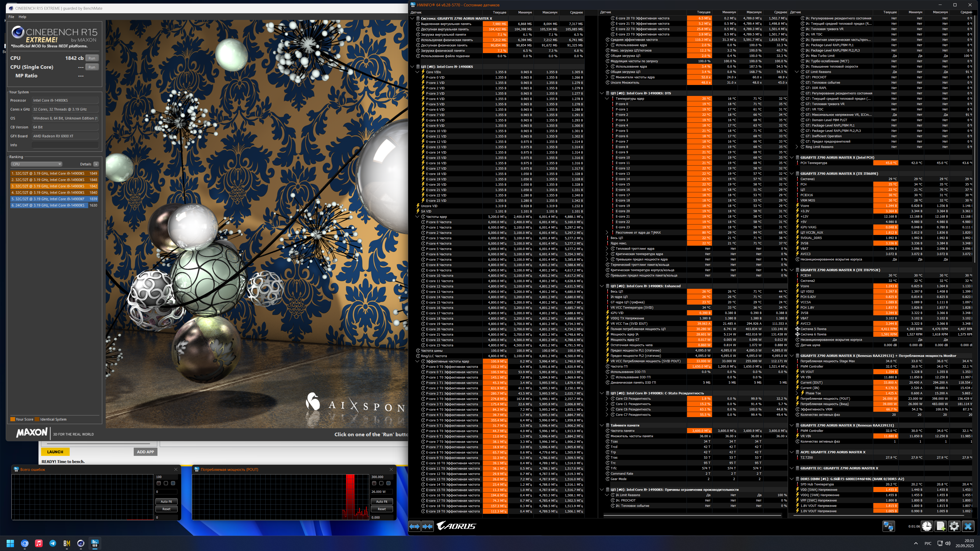This screenshot has width=980, height=551.
Task: Collapse the Core VIDs tree group
Action: pyautogui.click(x=417, y=72)
